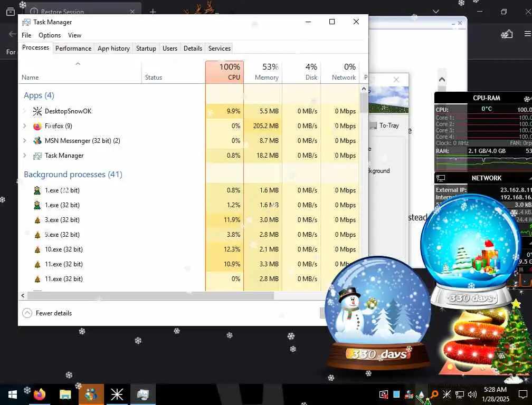Close the Restore Session Firefox tab
The height and width of the screenshot is (405, 532).
click(132, 12)
